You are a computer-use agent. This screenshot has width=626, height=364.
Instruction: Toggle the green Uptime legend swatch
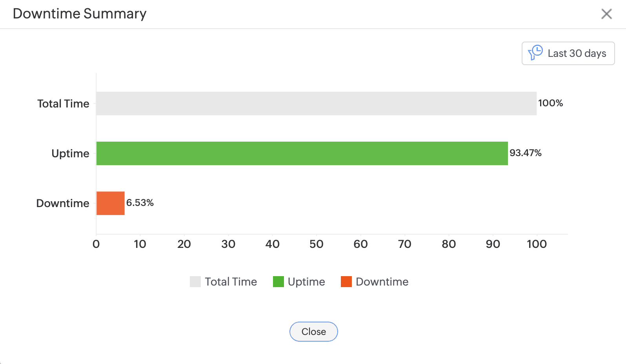pyautogui.click(x=278, y=282)
